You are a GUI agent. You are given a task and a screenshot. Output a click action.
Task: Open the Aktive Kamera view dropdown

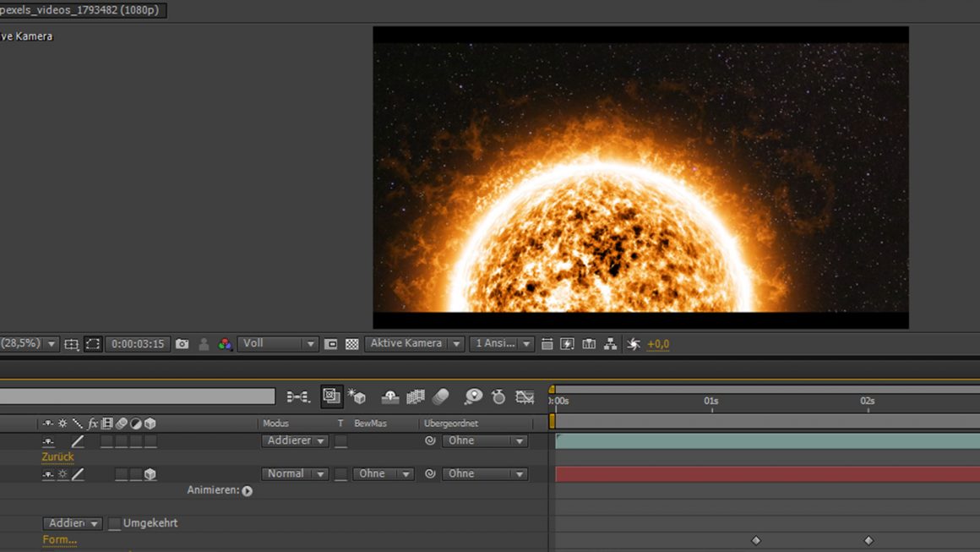(x=414, y=344)
